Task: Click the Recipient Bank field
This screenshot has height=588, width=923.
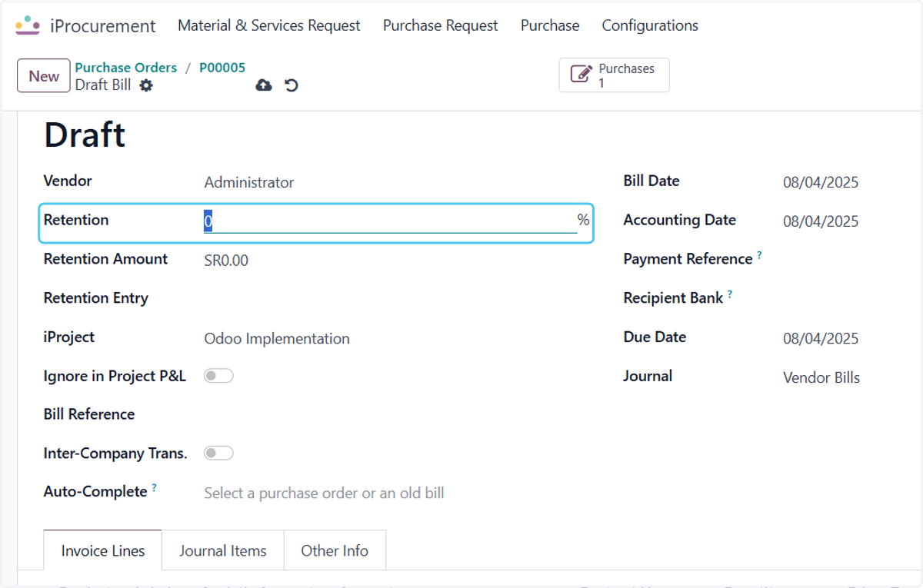Action: pos(843,300)
